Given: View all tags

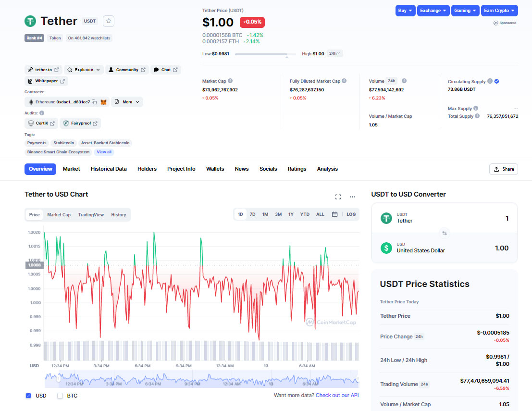Looking at the screenshot, I should point(104,152).
